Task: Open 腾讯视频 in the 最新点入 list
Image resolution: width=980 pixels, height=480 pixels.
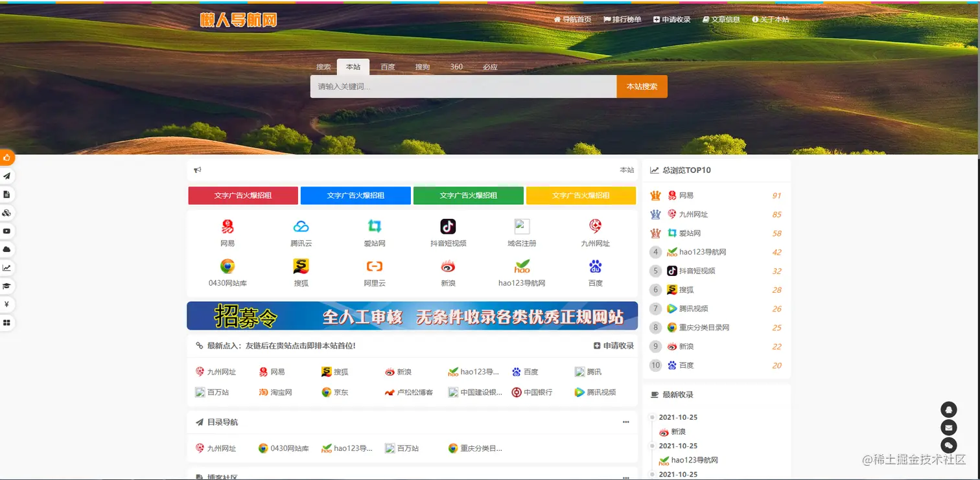Action: (x=595, y=392)
